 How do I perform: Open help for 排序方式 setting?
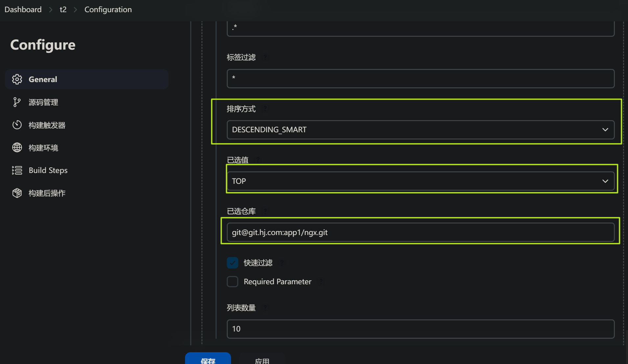tap(265, 109)
